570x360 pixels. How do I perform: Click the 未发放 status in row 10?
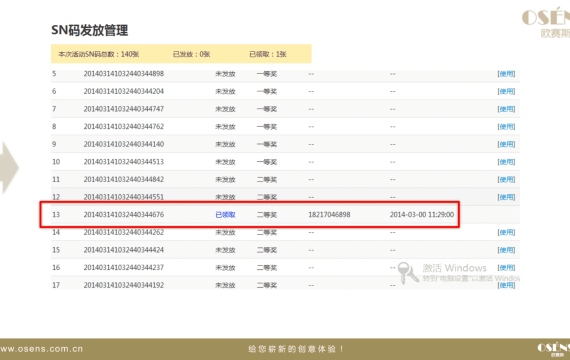point(225,162)
